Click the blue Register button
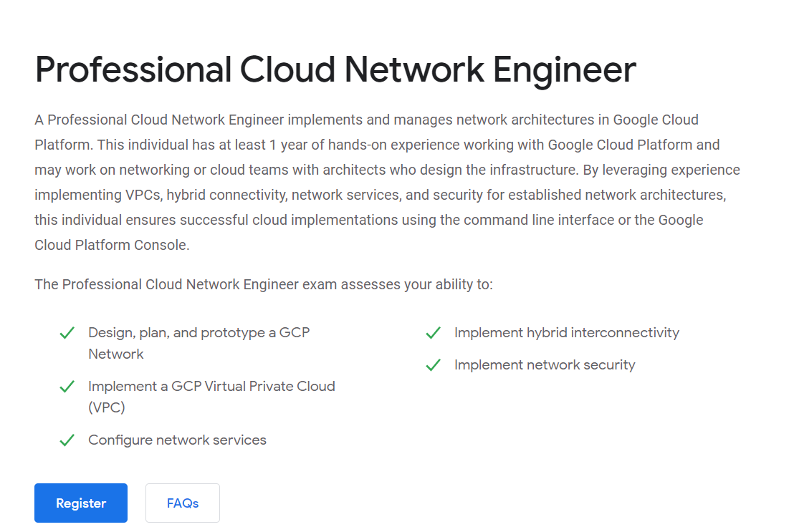Viewport: 789px width, 532px height. (80, 503)
